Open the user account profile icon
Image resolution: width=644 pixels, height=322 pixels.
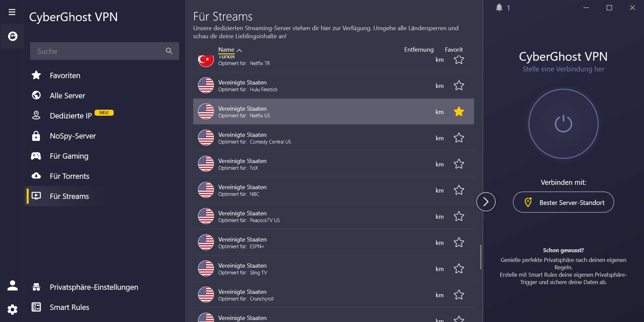[x=12, y=285]
